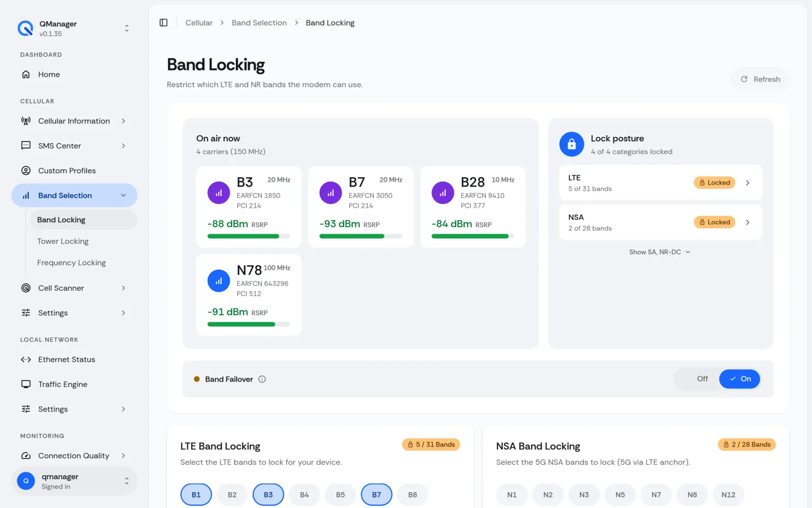Image resolution: width=812 pixels, height=508 pixels.
Task: Toggle LTE band B3 chip
Action: coord(268,495)
